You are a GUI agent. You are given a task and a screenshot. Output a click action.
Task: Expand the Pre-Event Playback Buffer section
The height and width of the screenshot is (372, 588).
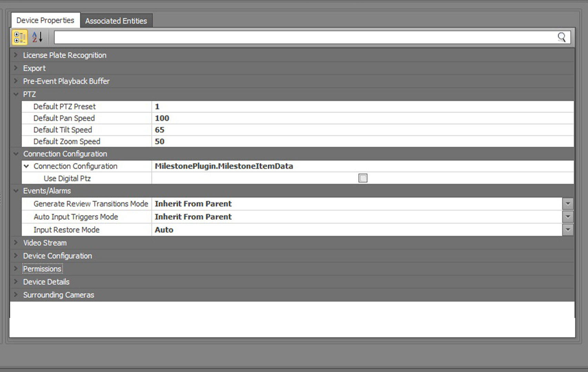tap(16, 81)
